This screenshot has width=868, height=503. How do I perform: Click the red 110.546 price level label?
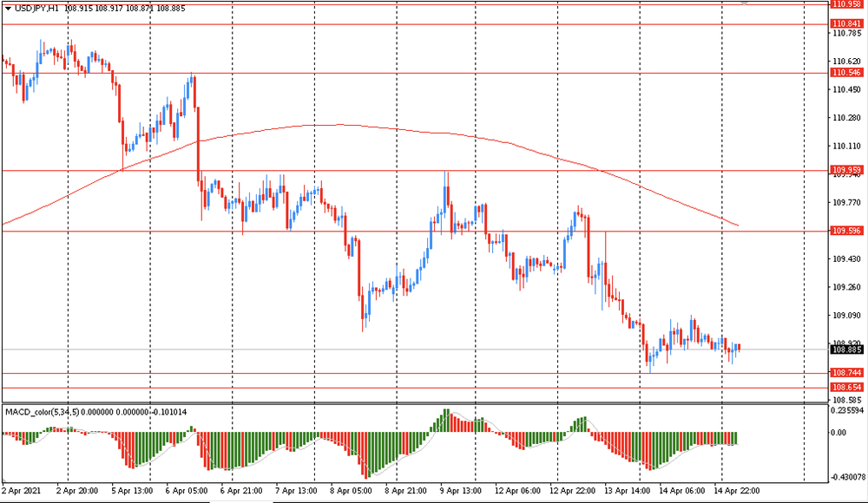[847, 73]
